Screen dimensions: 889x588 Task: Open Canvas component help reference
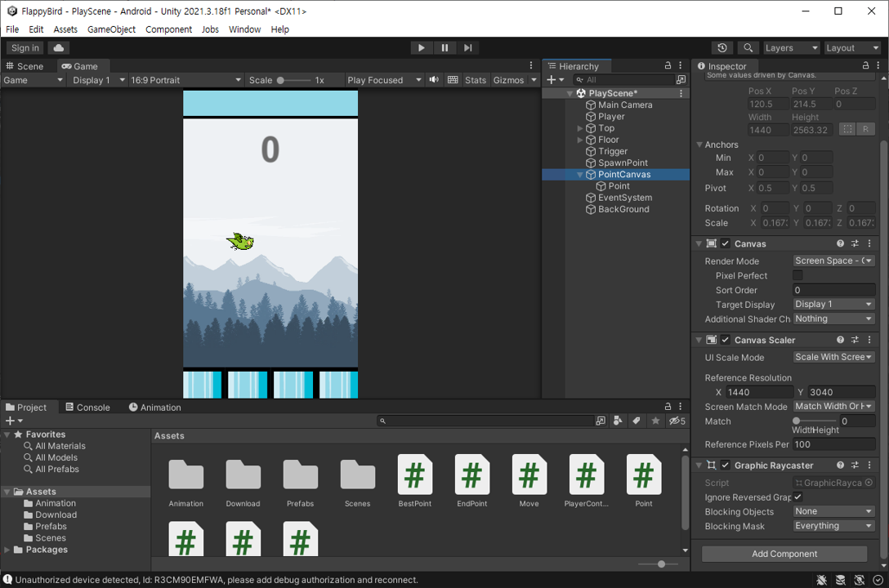click(x=840, y=243)
